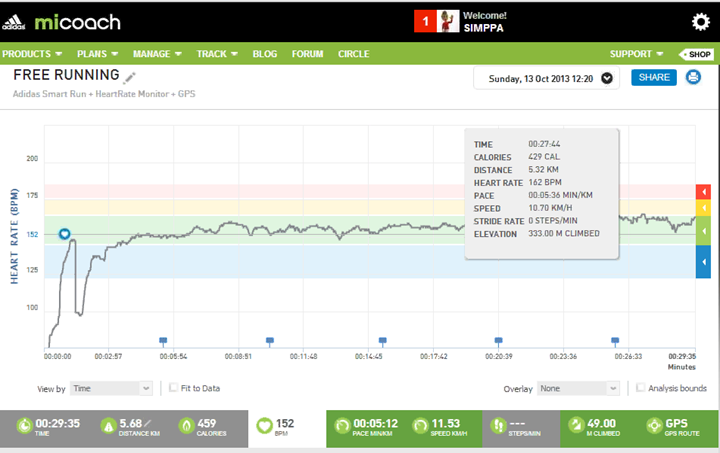The height and width of the screenshot is (453, 720).
Task: Go to the FORUM page
Action: (307, 54)
